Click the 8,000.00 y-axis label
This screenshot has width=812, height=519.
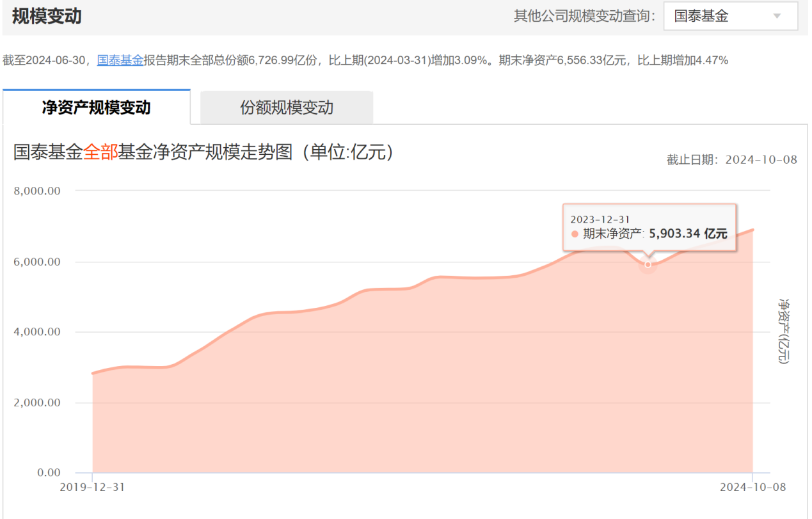(36, 191)
